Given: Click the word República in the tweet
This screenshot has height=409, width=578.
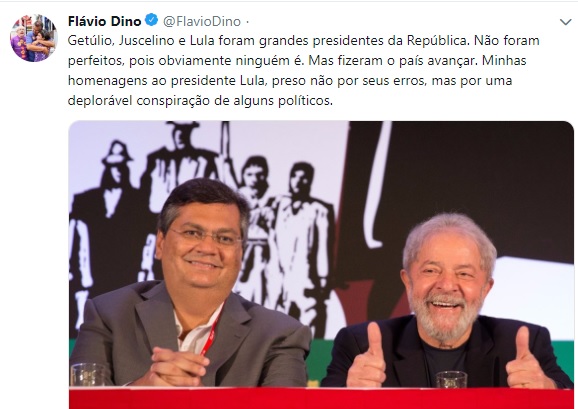Looking at the screenshot, I should pos(438,40).
